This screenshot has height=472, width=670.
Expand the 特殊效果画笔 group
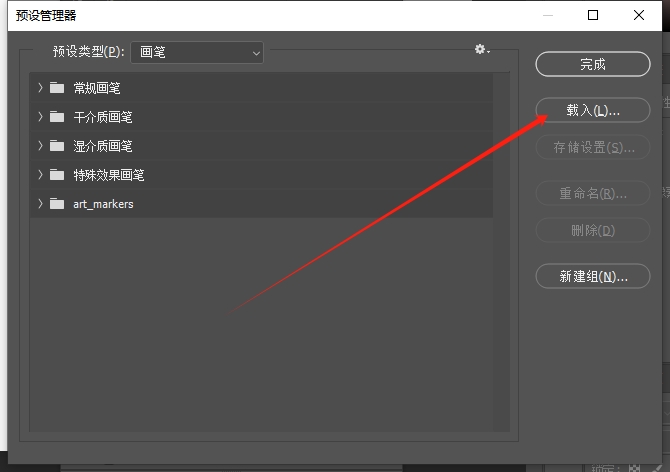(40, 175)
